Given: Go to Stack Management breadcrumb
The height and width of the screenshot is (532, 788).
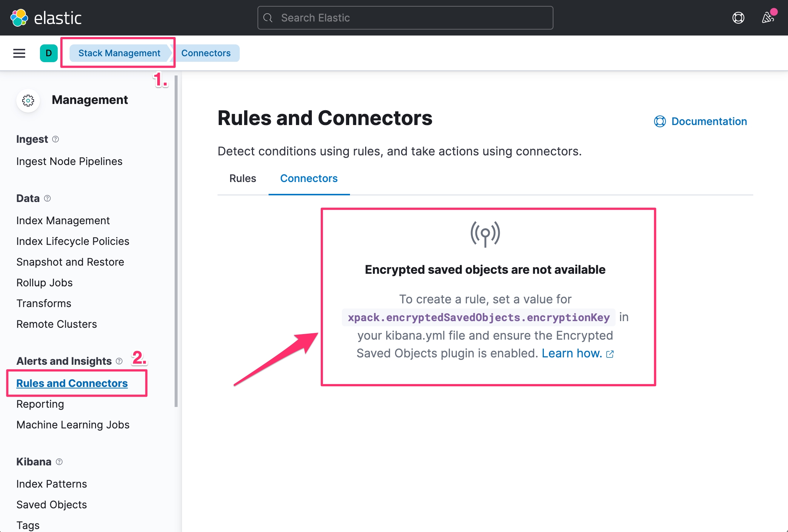Looking at the screenshot, I should [119, 53].
